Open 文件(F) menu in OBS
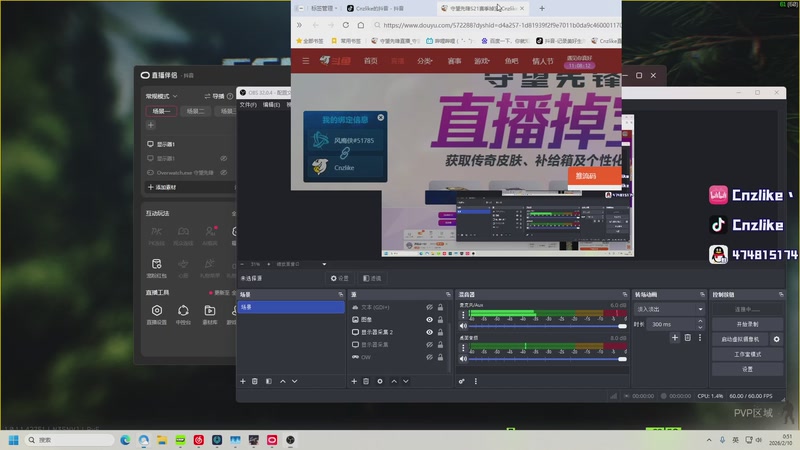 (248, 105)
